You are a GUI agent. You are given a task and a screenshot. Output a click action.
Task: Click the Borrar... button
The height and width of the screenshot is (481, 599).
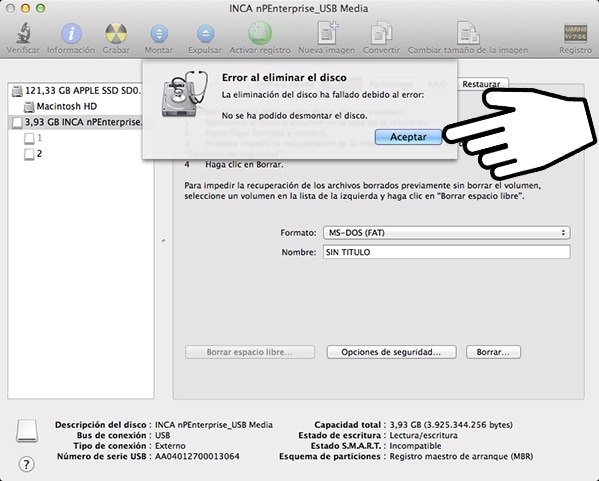tap(493, 352)
